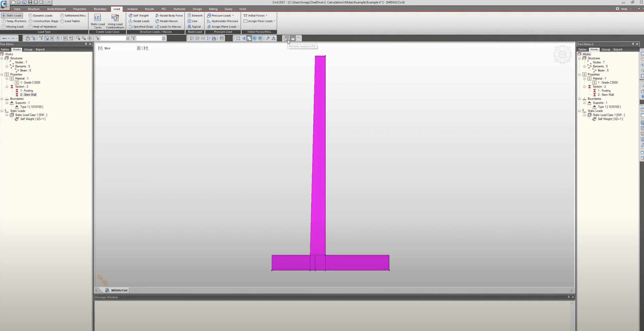Select Specified Displ. tool
The width and height of the screenshot is (644, 331).
pyautogui.click(x=141, y=27)
